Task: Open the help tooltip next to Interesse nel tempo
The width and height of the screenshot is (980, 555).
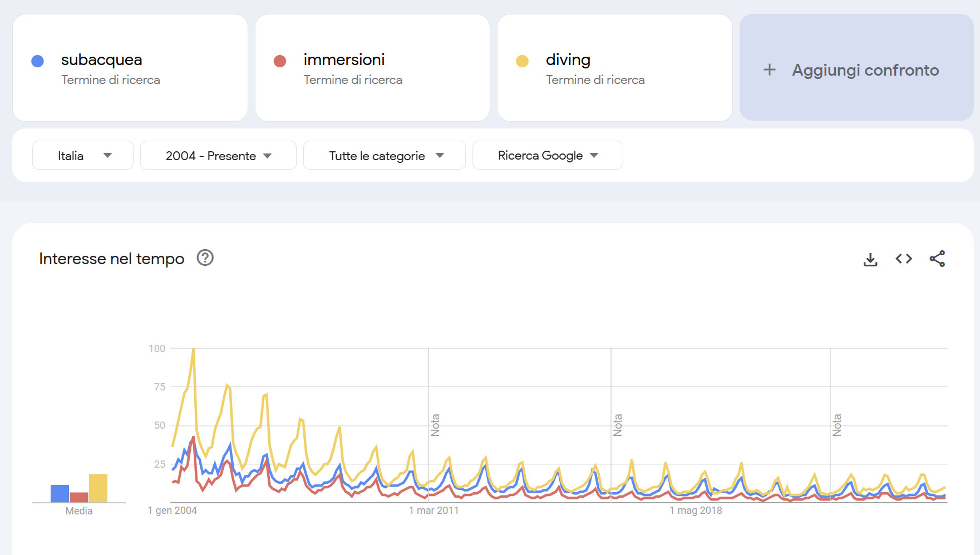Action: pyautogui.click(x=205, y=258)
